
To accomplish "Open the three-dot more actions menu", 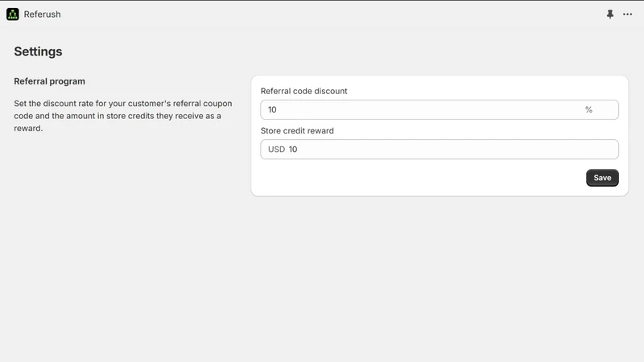I will coord(627,14).
